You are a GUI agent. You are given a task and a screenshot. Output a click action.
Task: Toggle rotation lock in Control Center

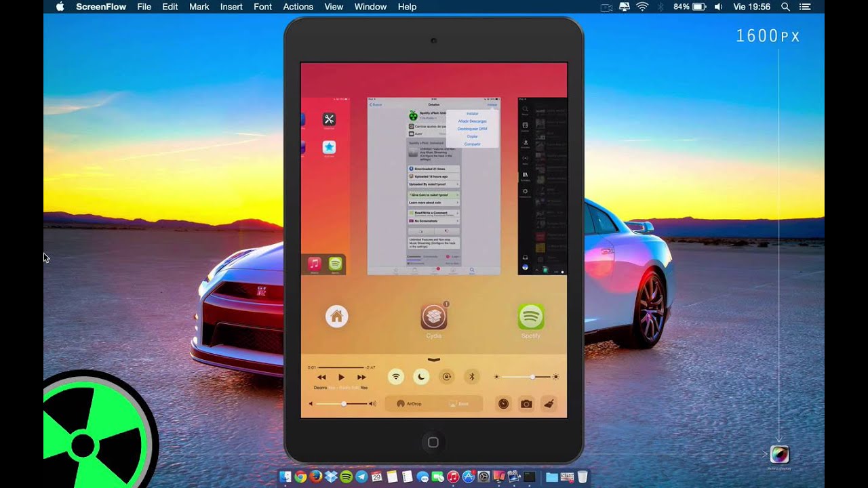[x=447, y=377]
